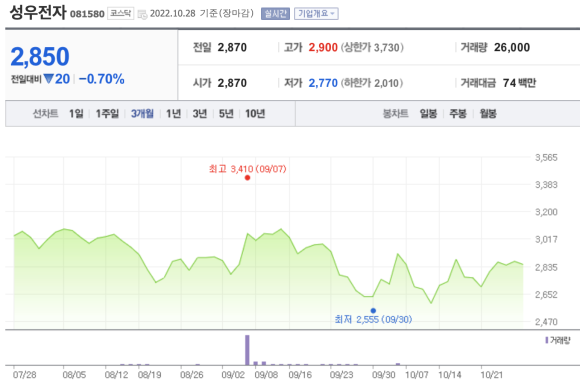Click the 최저 2,555 (09/30) label
580x392 pixels.
373,319
